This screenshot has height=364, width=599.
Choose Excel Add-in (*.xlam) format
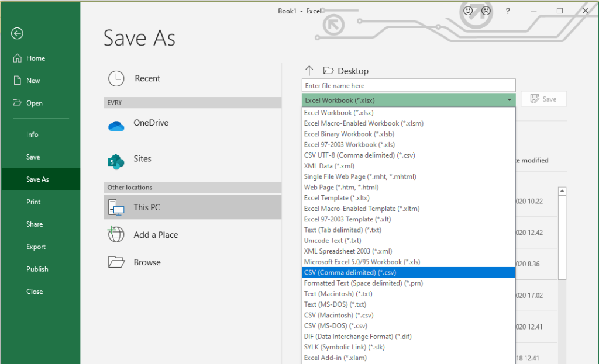(408, 358)
